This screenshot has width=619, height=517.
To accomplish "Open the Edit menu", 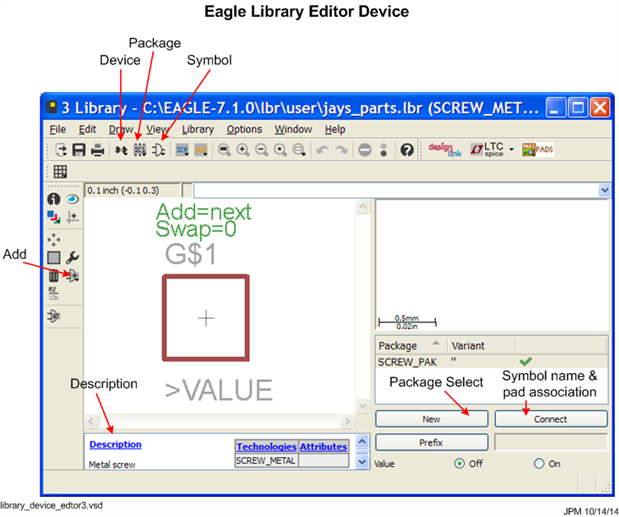I will pos(87,129).
